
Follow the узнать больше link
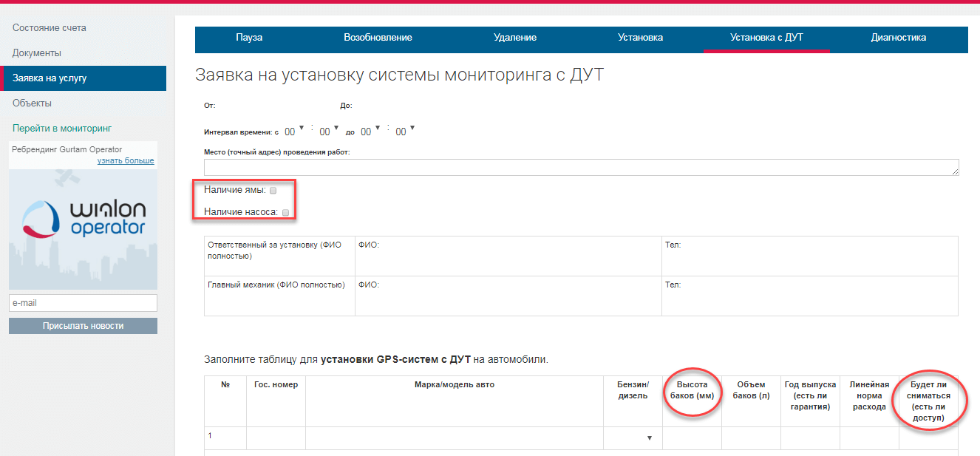[126, 160]
